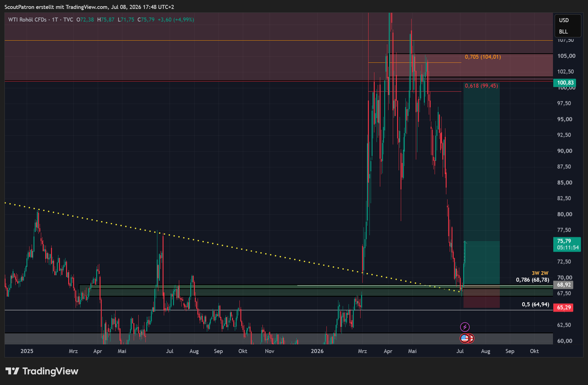This screenshot has height=385, width=588.
Task: Click the green 100,83 price tag
Action: (x=565, y=83)
